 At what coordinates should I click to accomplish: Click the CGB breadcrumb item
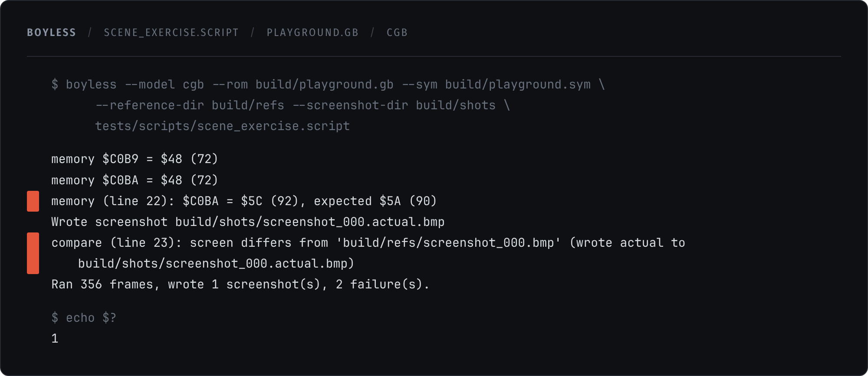(x=397, y=33)
